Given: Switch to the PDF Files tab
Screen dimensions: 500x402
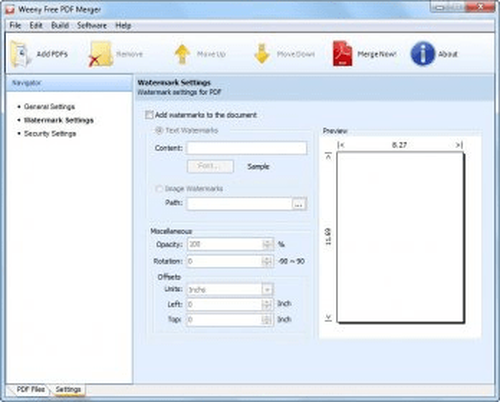Looking at the screenshot, I should 31,389.
